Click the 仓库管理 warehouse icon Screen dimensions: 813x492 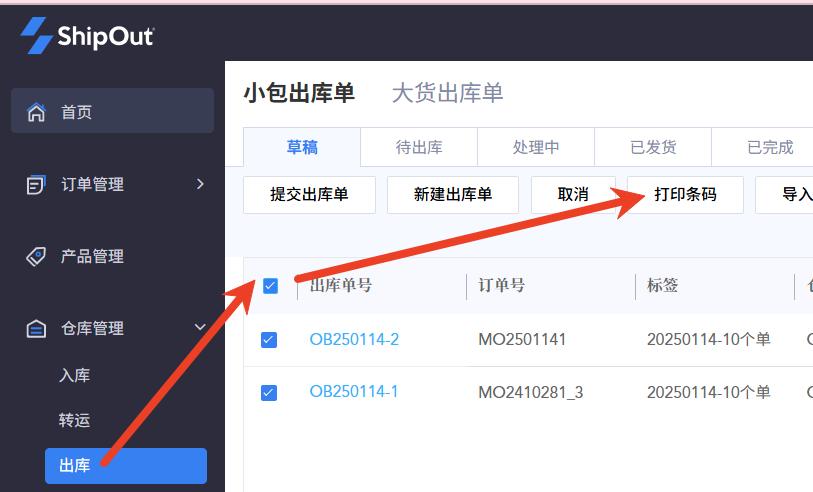click(x=36, y=328)
